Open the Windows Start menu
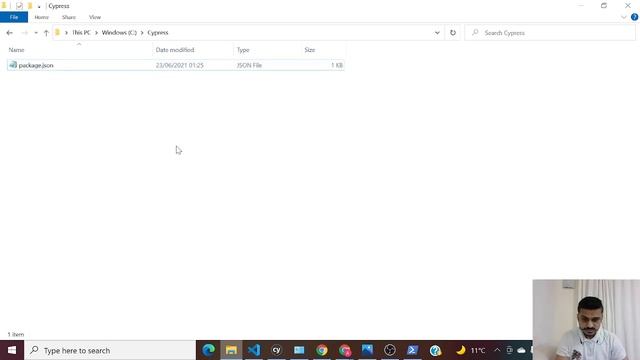The width and height of the screenshot is (640, 360). pyautogui.click(x=12, y=350)
